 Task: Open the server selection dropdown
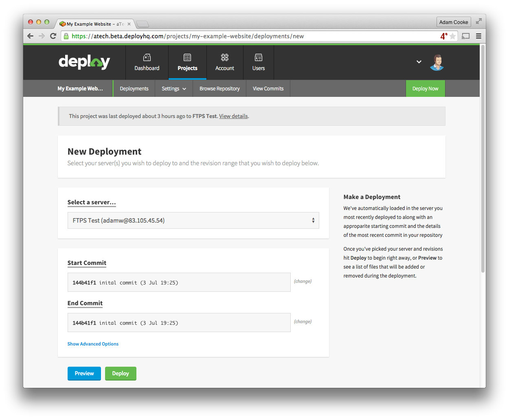[x=193, y=220]
